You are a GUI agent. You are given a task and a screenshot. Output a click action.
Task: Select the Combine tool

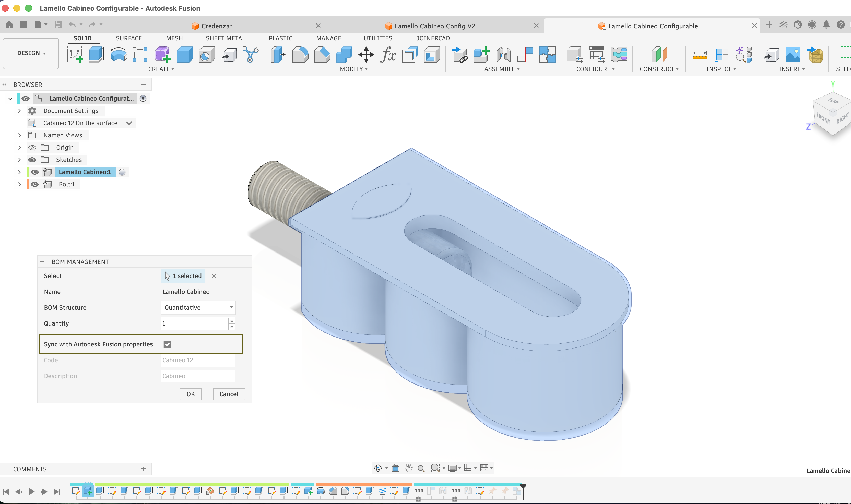click(344, 55)
